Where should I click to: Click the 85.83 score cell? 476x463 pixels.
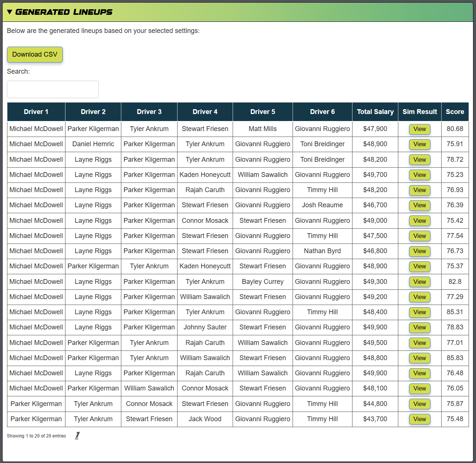click(x=455, y=358)
